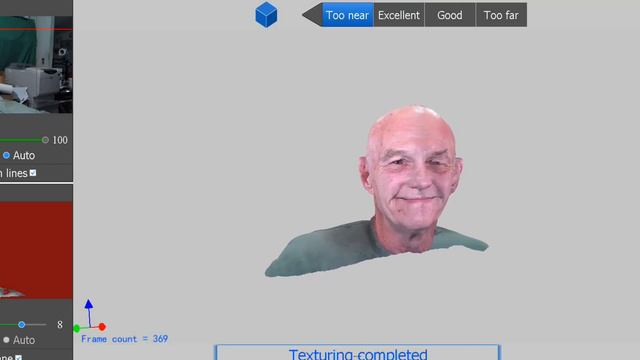Image resolution: width=640 pixels, height=360 pixels.
Task: Select the 'Too near' distance indicator
Action: (347, 15)
